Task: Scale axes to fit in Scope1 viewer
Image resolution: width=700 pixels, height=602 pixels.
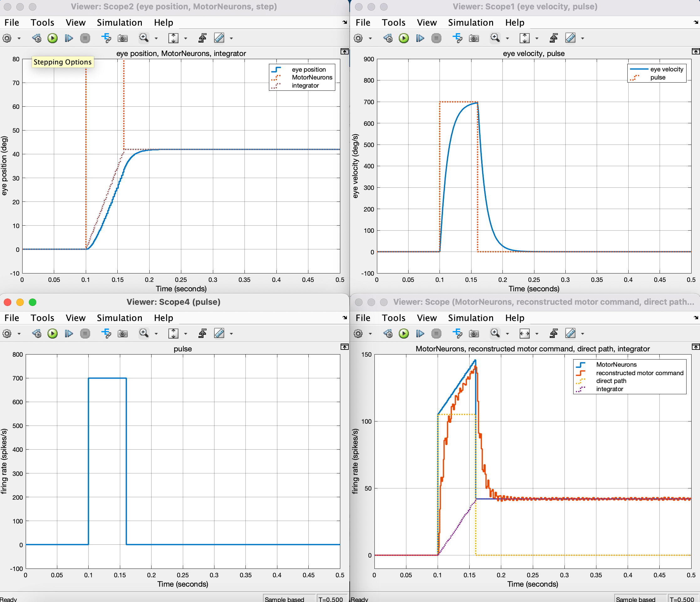Action: 525,38
